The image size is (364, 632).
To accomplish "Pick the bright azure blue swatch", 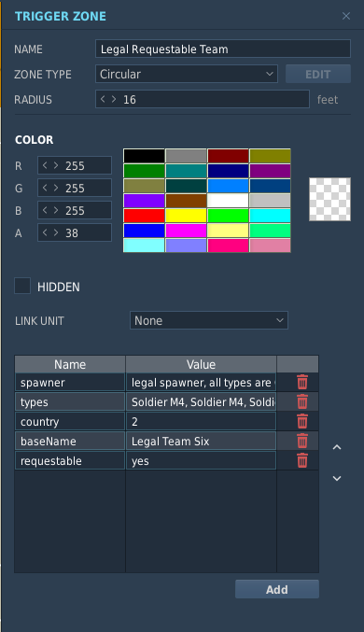I will 228,186.
